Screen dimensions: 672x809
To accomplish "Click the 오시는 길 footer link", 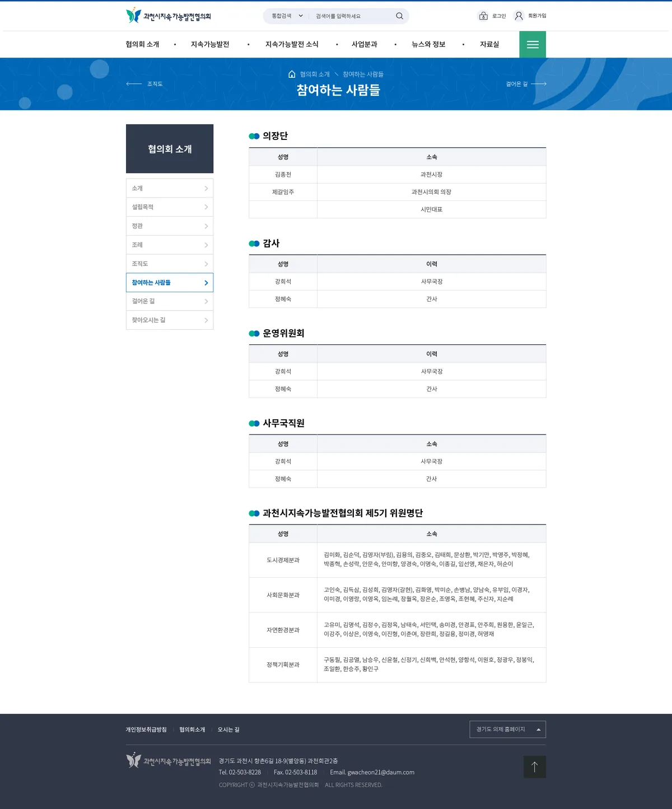I will (228, 729).
